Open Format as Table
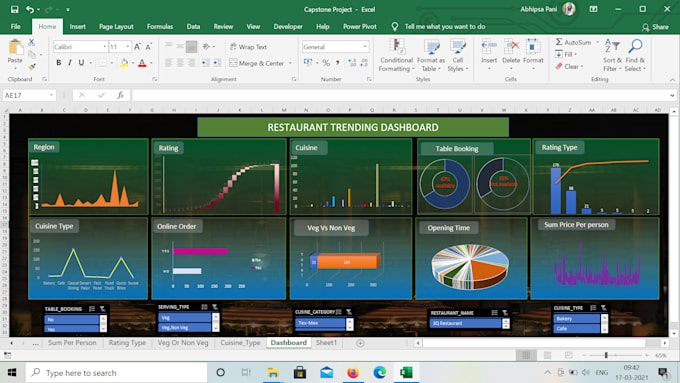The height and width of the screenshot is (383, 680). pos(431,55)
